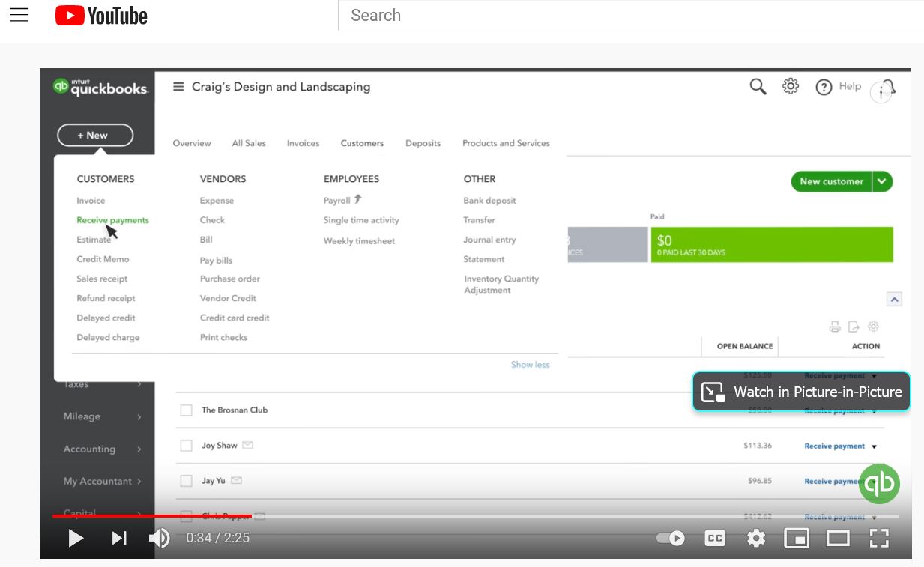Click Watch in Picture-in-Picture button
This screenshot has width=924, height=567.
pyautogui.click(x=801, y=392)
